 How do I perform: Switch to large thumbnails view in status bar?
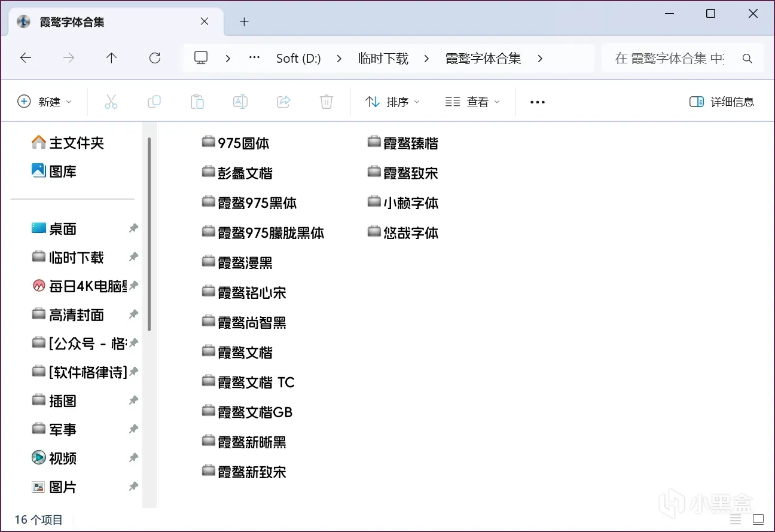tap(758, 519)
